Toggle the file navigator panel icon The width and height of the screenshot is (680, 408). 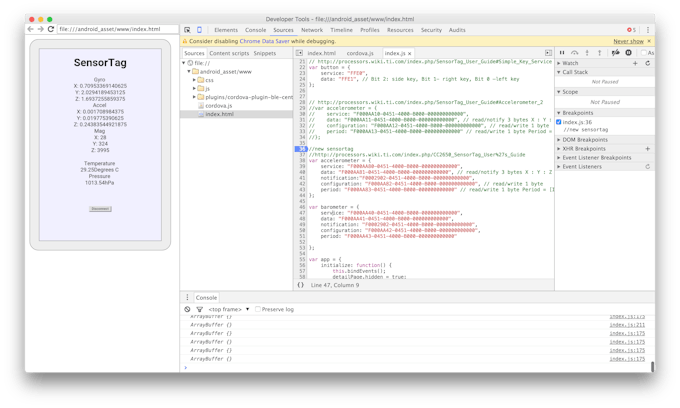click(299, 53)
